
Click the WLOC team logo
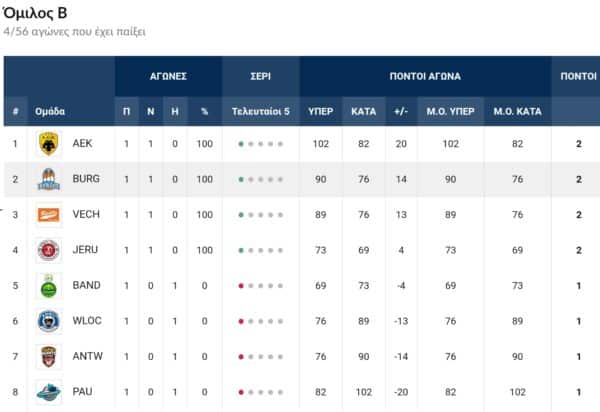pos(48,321)
